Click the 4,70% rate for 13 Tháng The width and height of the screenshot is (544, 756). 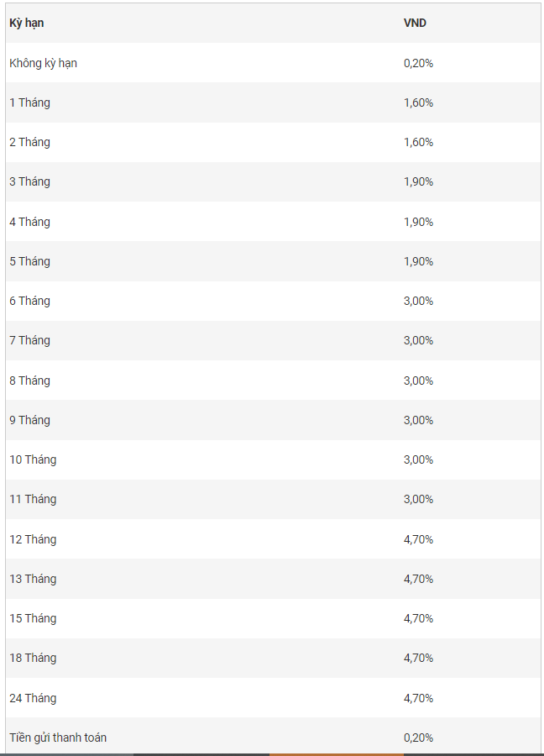[418, 579]
